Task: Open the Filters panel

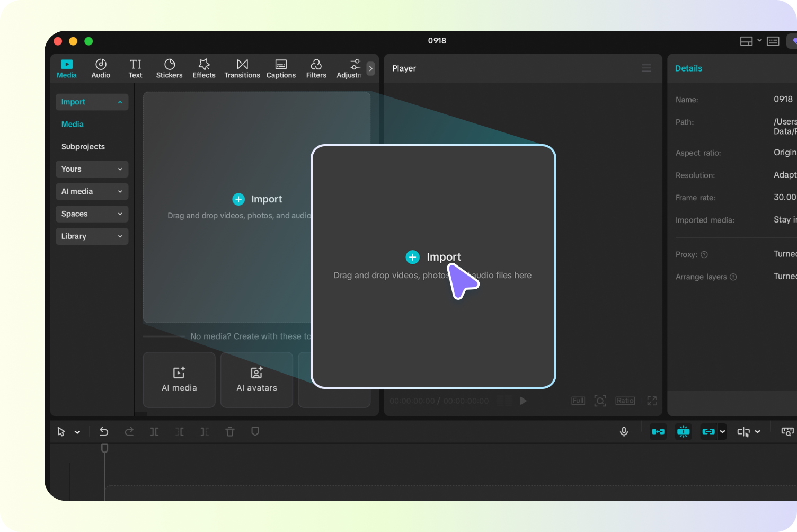Action: [316, 68]
